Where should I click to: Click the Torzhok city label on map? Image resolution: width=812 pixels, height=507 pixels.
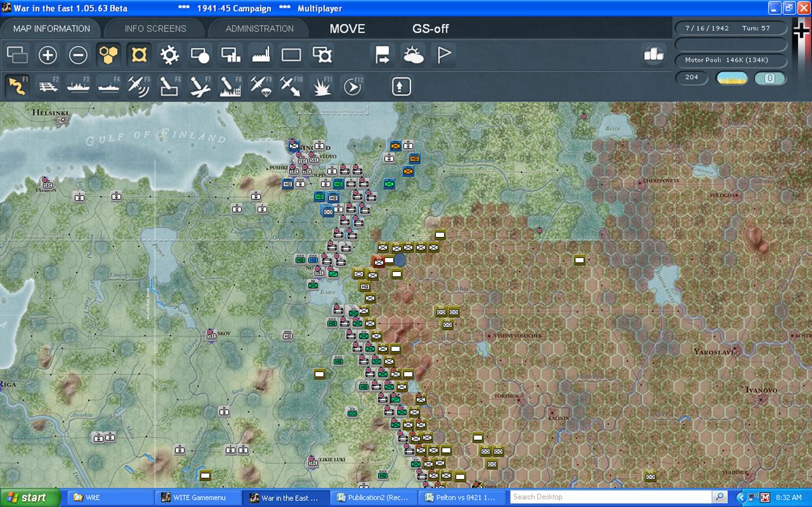click(x=507, y=396)
